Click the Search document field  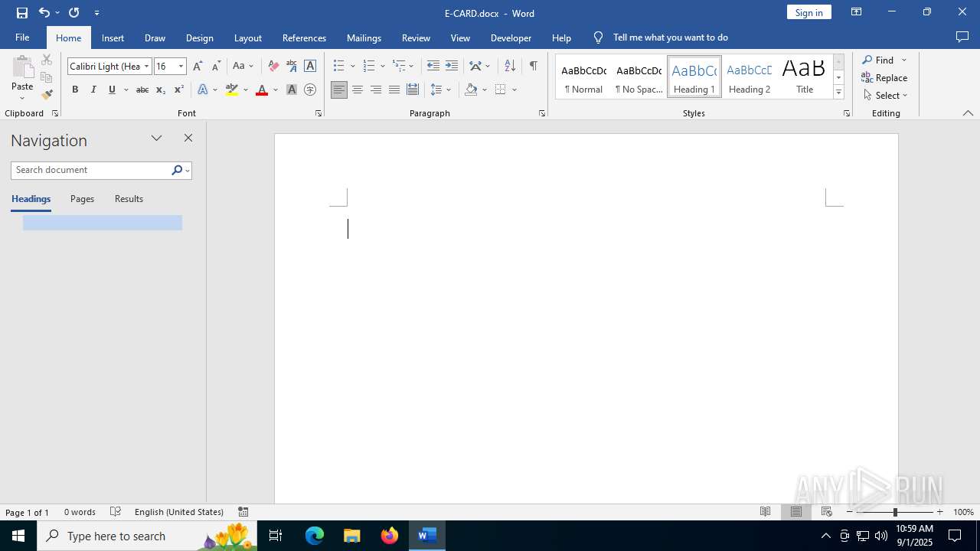pyautogui.click(x=90, y=170)
